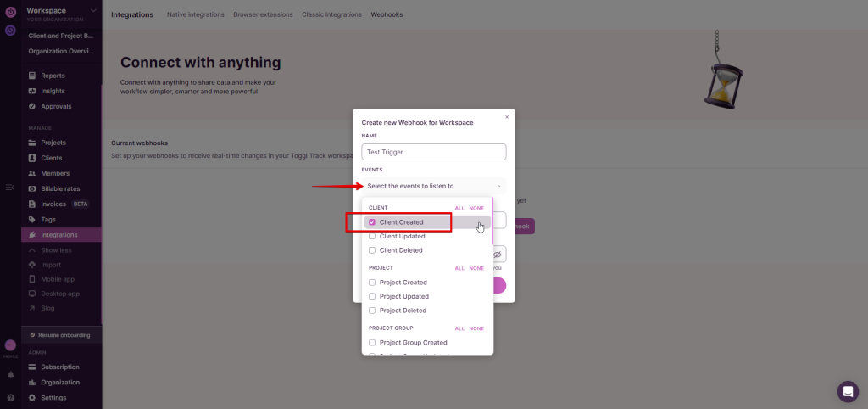868x409 pixels.
Task: Open the Browser extensions tab
Action: tap(264, 14)
